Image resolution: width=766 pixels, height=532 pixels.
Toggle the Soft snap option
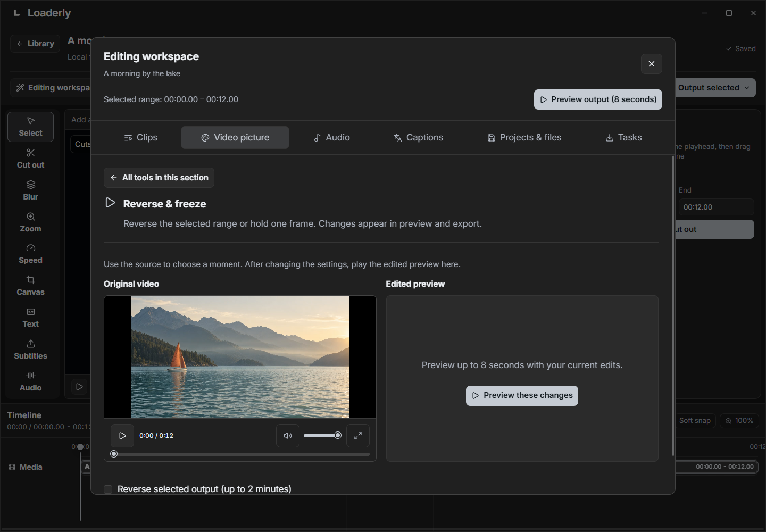pyautogui.click(x=695, y=421)
